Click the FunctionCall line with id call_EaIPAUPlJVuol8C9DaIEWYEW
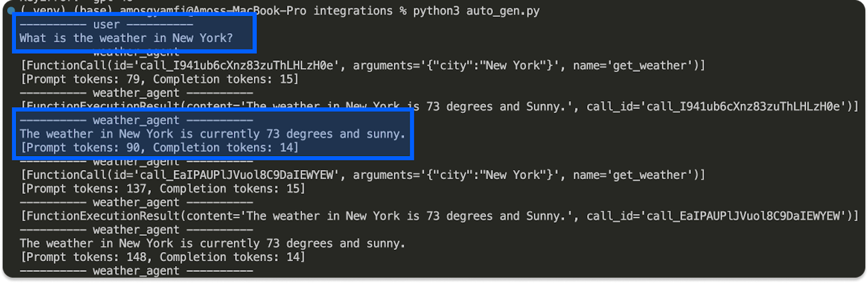Screen dimensions: 868x283 (362, 175)
